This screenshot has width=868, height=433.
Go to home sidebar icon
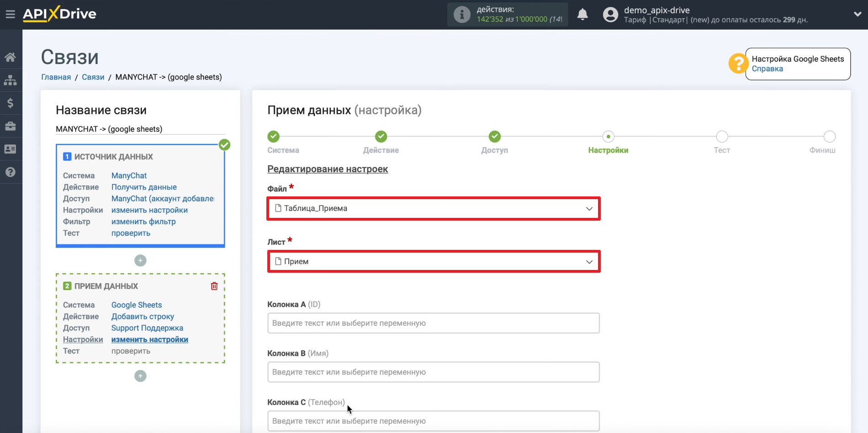10,57
